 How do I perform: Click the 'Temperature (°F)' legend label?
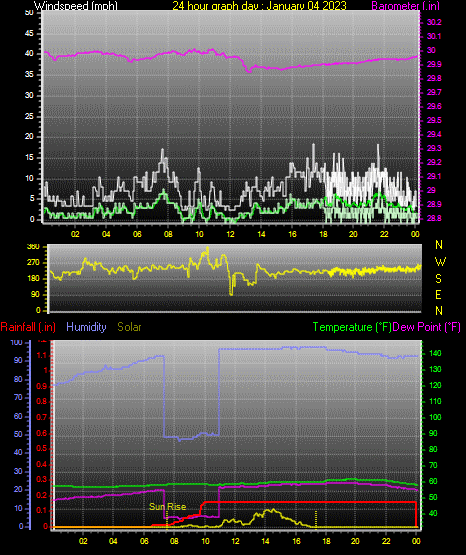tap(352, 327)
